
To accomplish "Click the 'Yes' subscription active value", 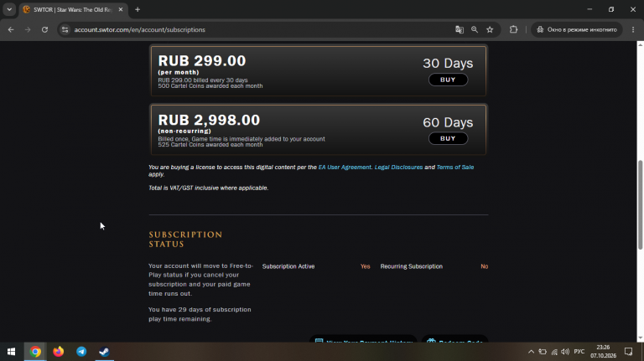I will click(365, 266).
